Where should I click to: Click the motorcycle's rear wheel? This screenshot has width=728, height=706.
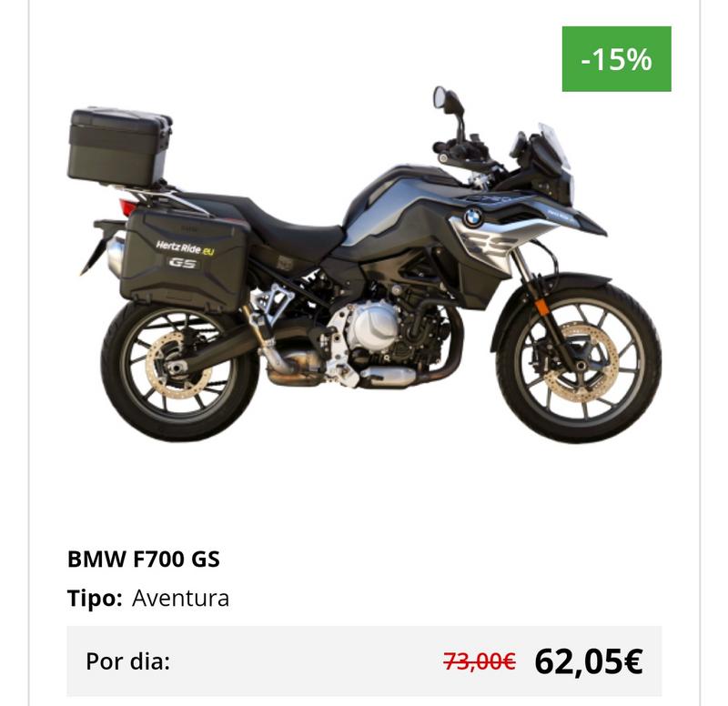[x=180, y=370]
